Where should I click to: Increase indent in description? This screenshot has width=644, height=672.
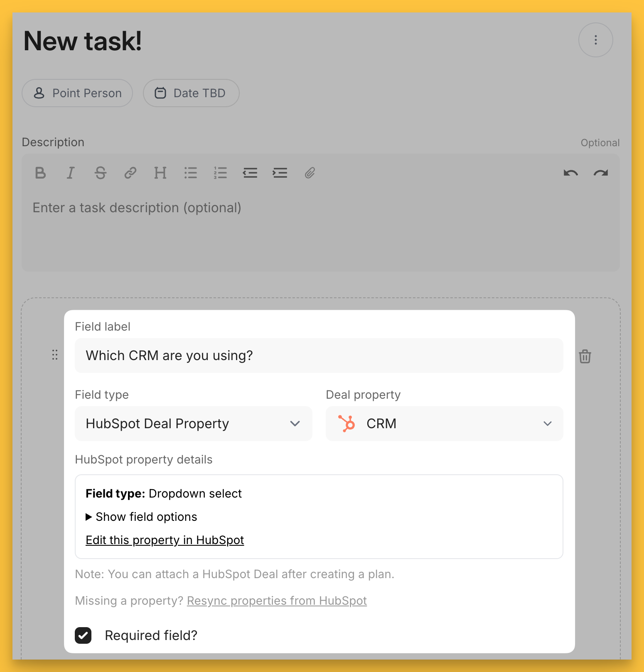[280, 173]
